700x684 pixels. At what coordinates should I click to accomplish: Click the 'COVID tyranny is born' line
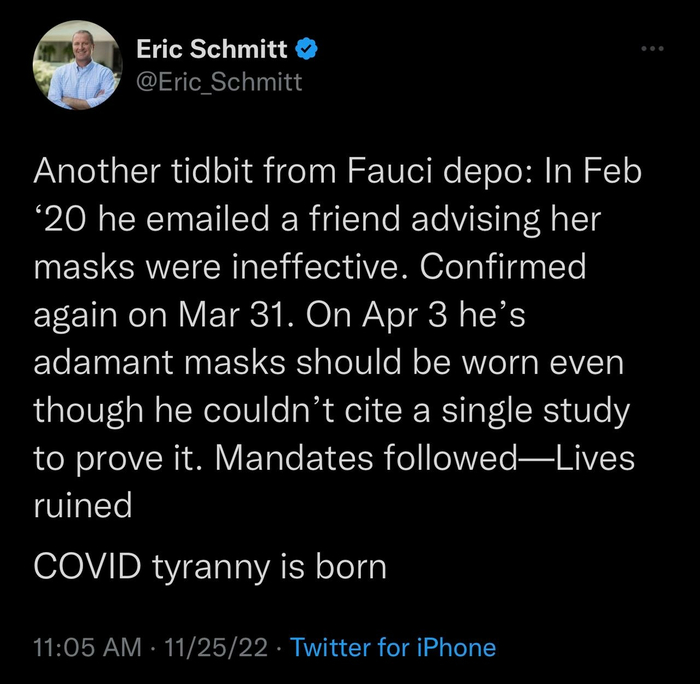click(209, 566)
